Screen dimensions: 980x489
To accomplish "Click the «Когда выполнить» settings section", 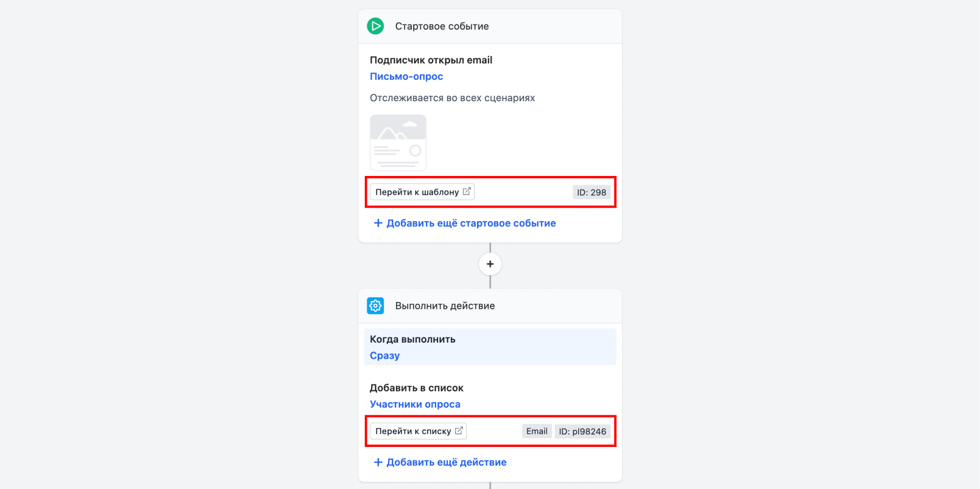I will pyautogui.click(x=412, y=339).
